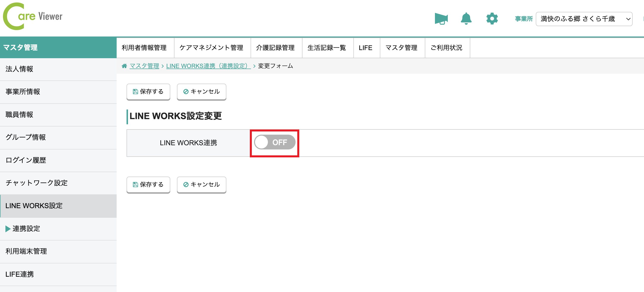Click the home icon in breadcrumb

124,66
